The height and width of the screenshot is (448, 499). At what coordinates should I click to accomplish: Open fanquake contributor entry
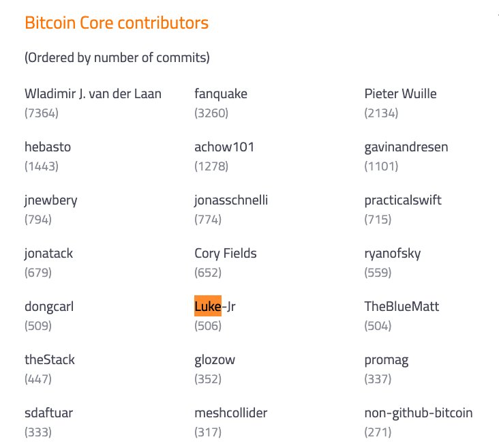point(221,94)
